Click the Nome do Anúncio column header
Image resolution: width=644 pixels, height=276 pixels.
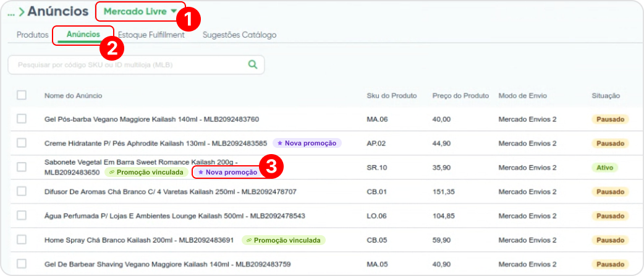pyautogui.click(x=73, y=96)
